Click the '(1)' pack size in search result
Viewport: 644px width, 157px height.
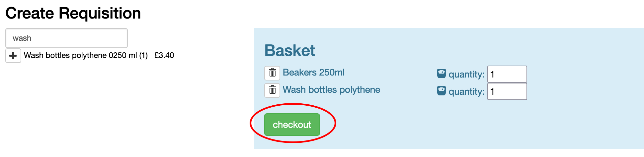143,55
